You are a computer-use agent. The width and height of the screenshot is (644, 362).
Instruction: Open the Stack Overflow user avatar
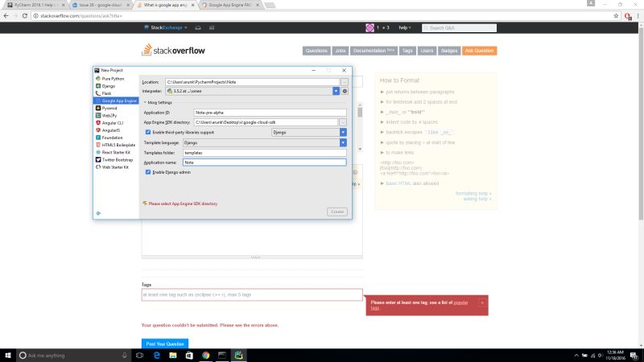tap(369, 28)
